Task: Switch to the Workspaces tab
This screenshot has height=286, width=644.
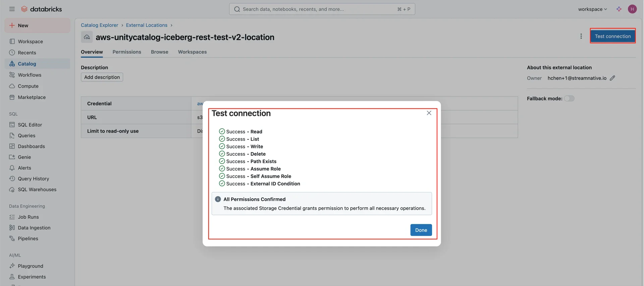Action: click(x=192, y=52)
